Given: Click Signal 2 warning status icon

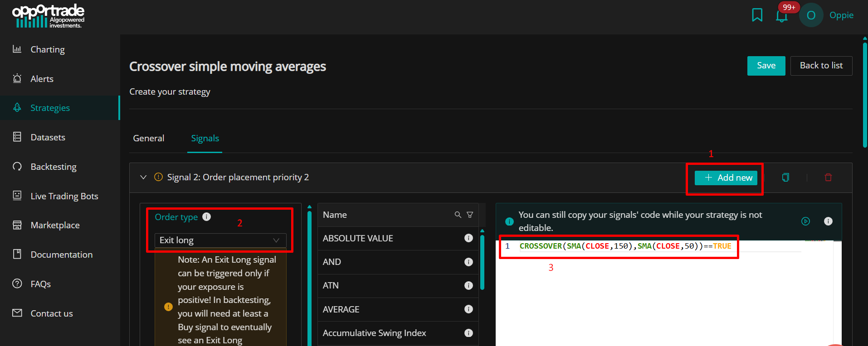Looking at the screenshot, I should (158, 177).
